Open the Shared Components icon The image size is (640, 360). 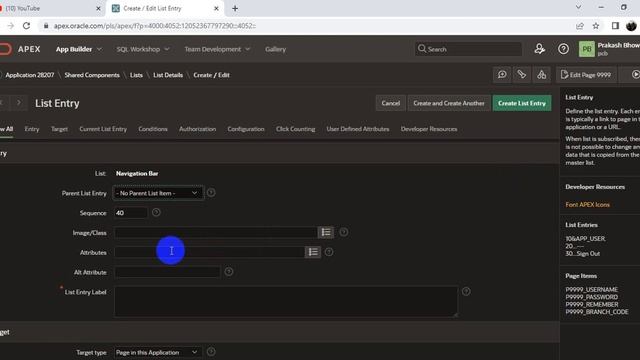pyautogui.click(x=542, y=75)
